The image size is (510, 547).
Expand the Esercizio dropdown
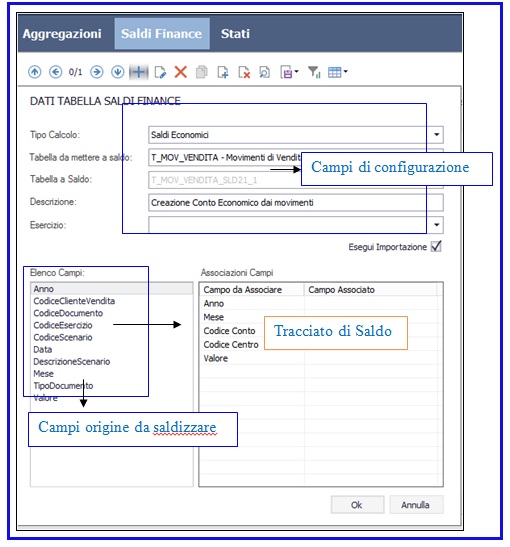tap(436, 225)
